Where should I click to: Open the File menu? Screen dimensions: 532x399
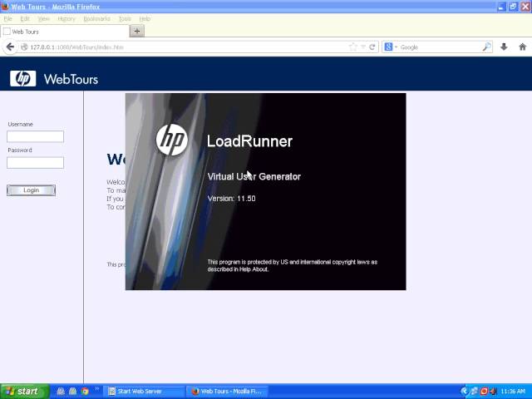pos(7,18)
